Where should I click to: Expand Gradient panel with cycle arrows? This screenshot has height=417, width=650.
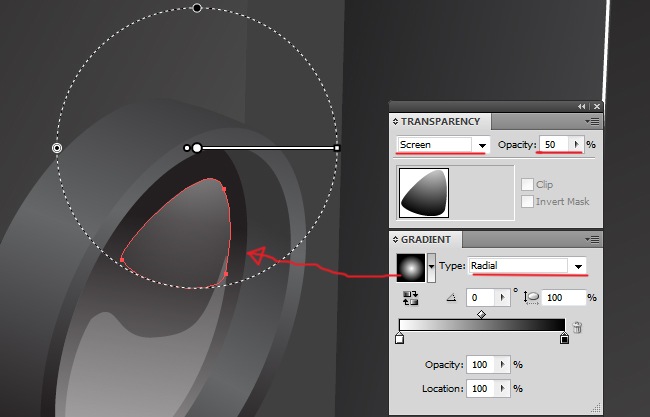(395, 240)
